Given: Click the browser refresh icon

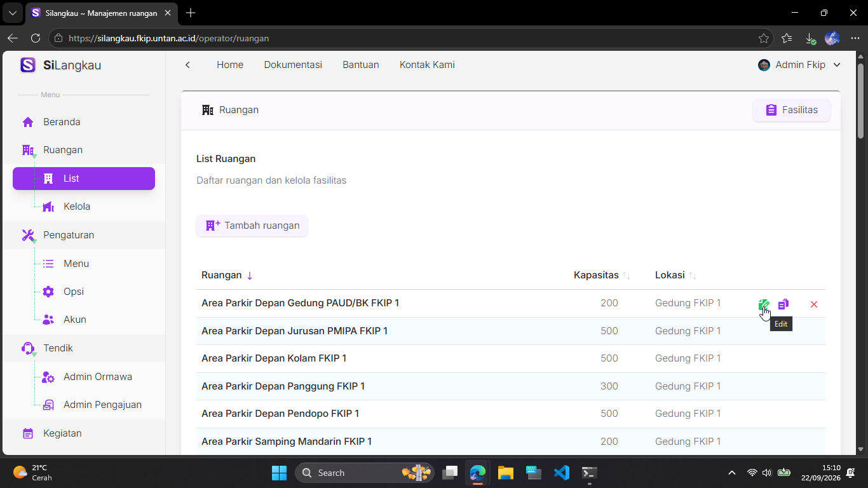Looking at the screenshot, I should click(36, 38).
